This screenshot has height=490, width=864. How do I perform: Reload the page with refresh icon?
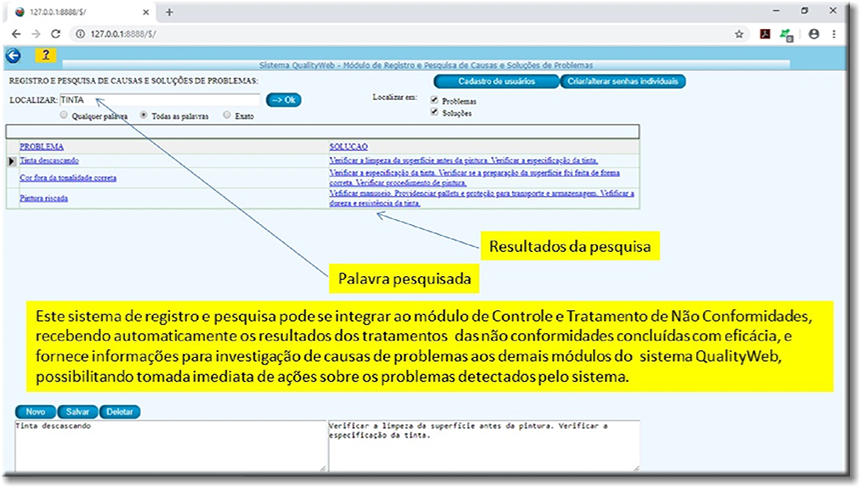pyautogui.click(x=56, y=34)
